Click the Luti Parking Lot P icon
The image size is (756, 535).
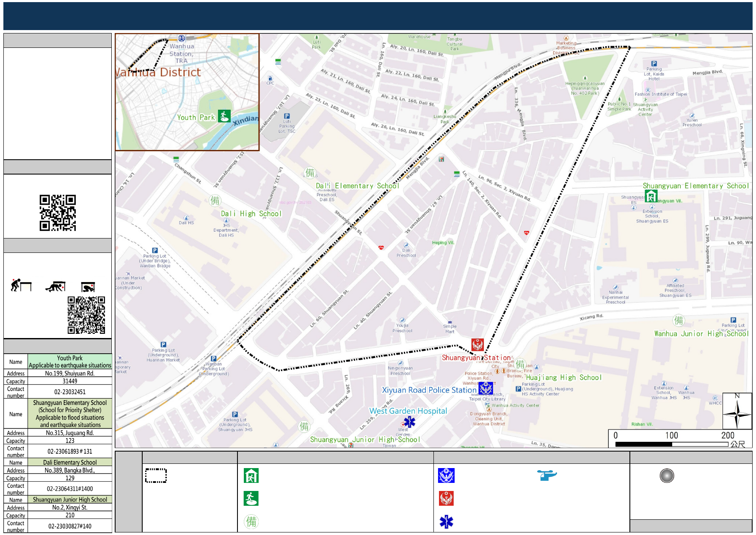(287, 116)
